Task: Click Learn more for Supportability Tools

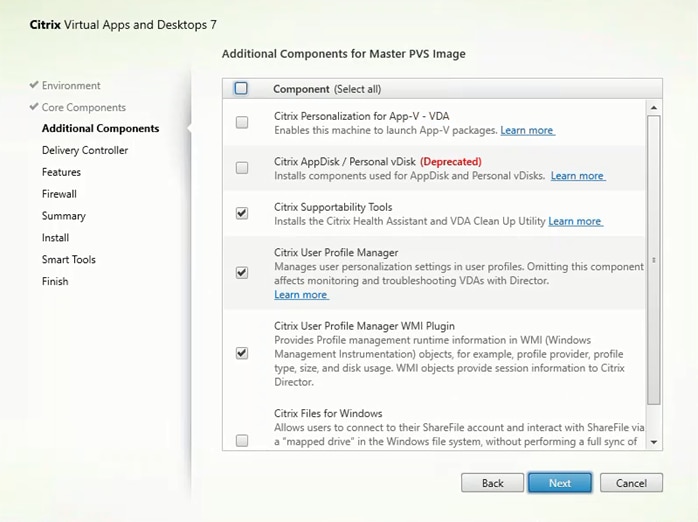Action: [x=575, y=221]
